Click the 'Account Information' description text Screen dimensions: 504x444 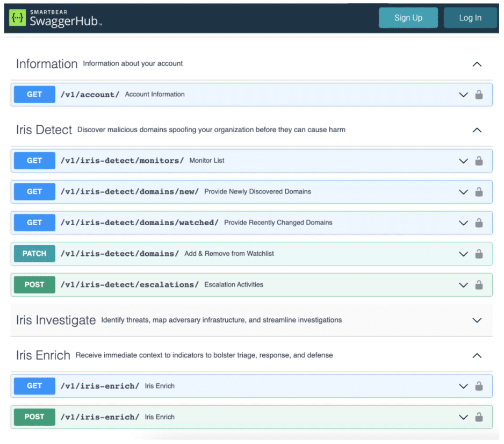(155, 94)
